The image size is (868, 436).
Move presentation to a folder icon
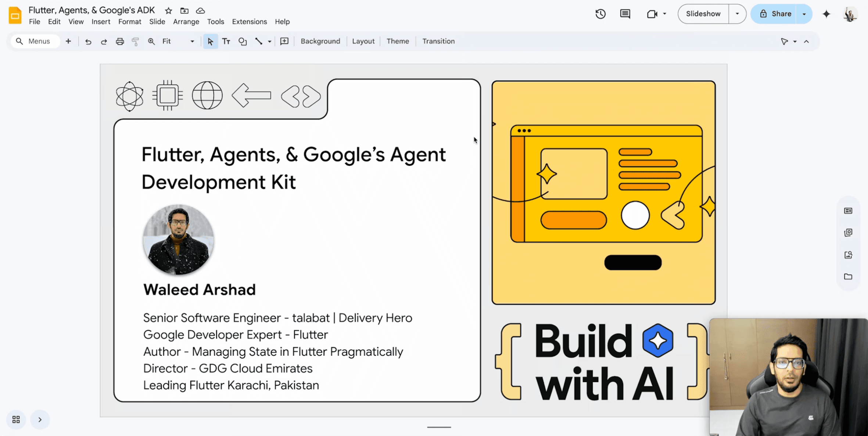[x=184, y=11]
